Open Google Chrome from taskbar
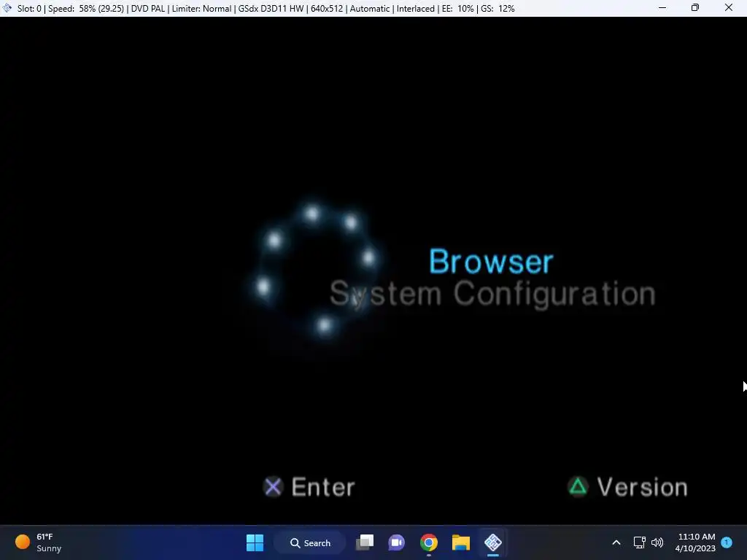Screen dimensions: 747x560 (429, 542)
